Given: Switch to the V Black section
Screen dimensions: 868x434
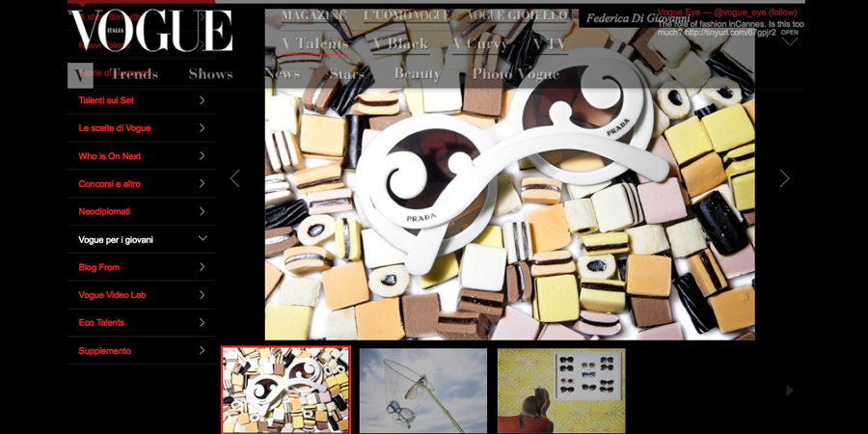Looking at the screenshot, I should coord(401,43).
